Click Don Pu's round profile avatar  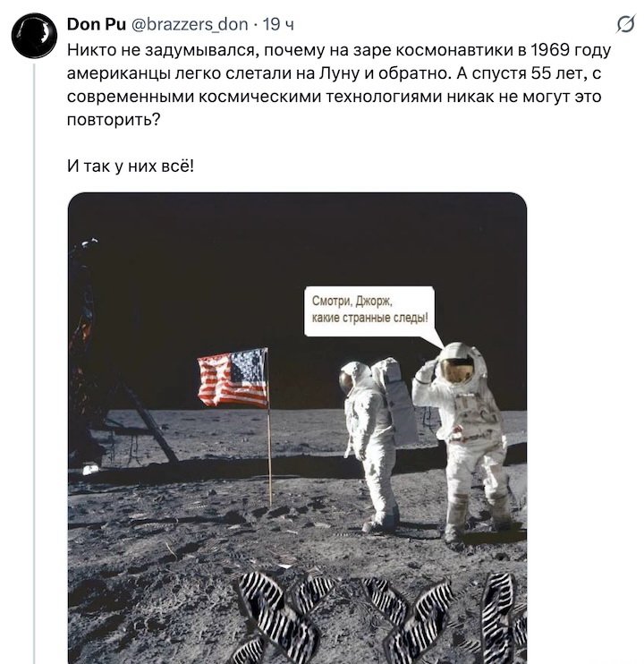34,36
